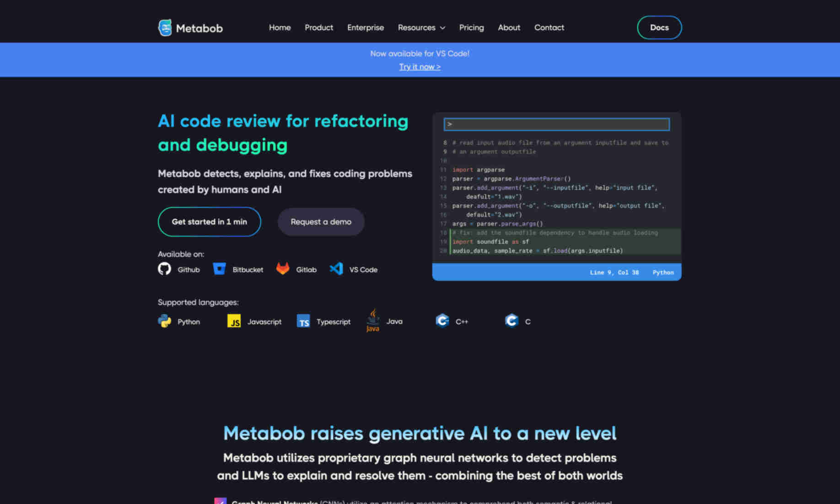Click the Gitlab label text

pyautogui.click(x=306, y=270)
